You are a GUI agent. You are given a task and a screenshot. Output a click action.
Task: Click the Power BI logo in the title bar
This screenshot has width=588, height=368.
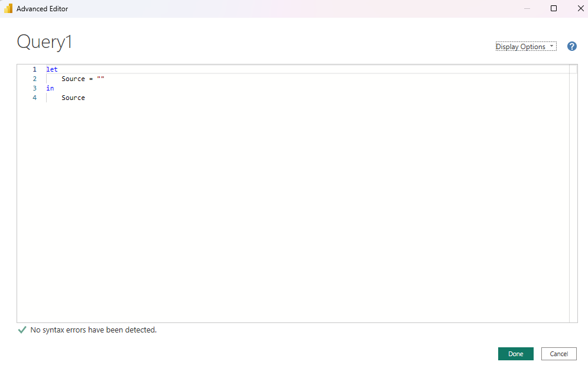pyautogui.click(x=8, y=8)
